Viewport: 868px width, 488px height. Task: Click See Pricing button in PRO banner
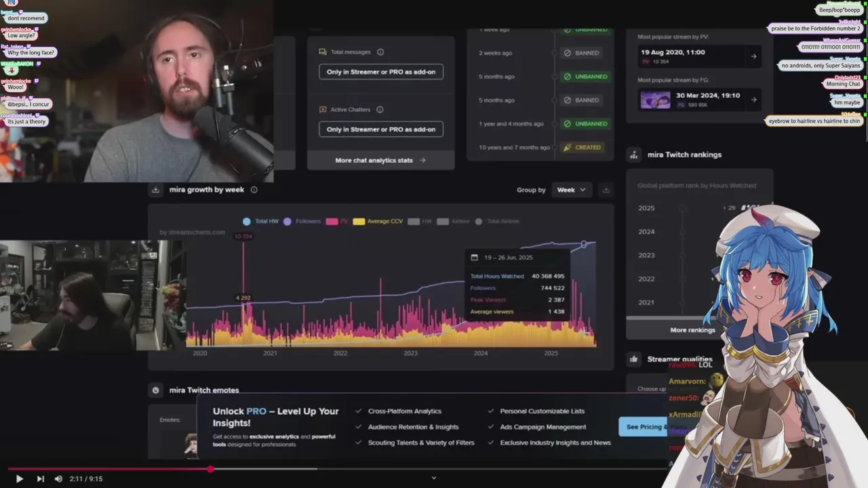point(644,427)
